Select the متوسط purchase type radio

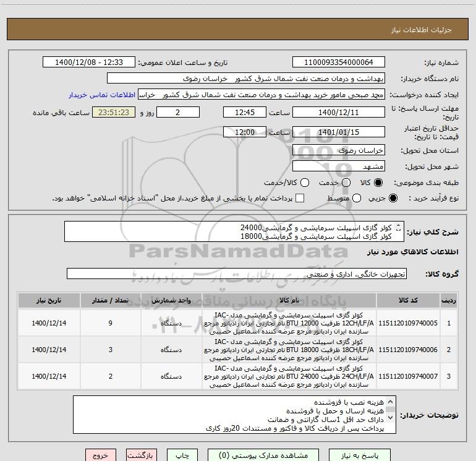pyautogui.click(x=357, y=198)
